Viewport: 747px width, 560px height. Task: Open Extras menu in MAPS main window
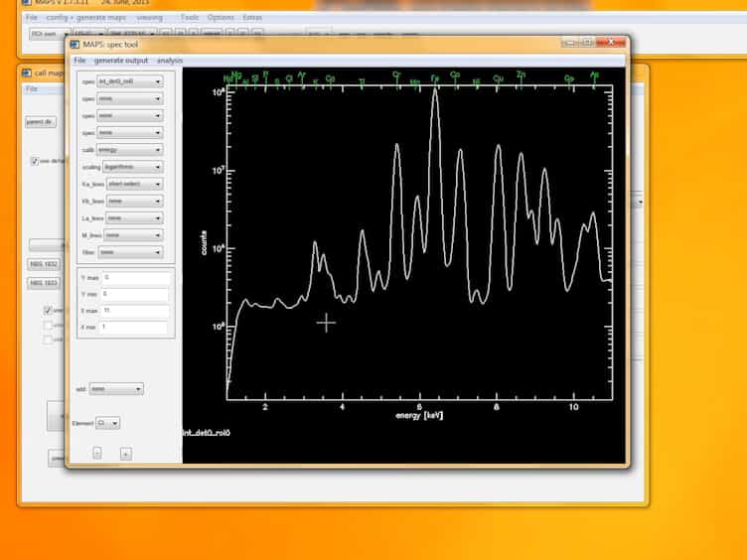[252, 18]
